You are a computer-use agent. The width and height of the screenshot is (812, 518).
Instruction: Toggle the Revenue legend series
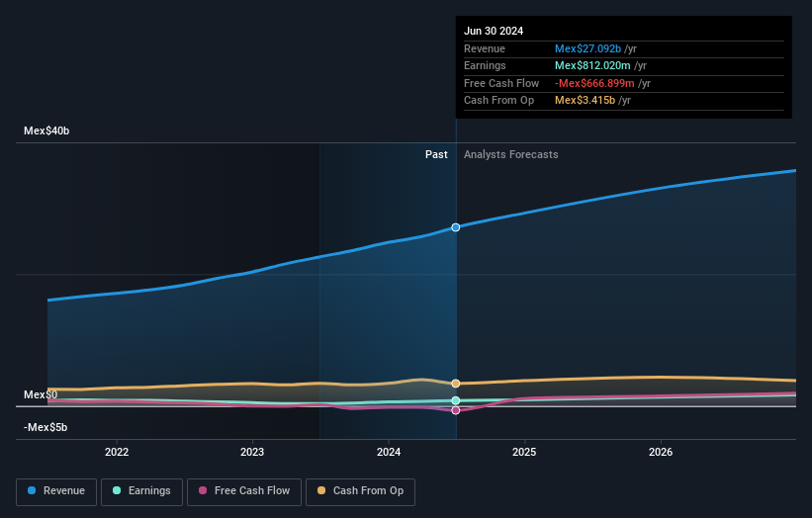(56, 491)
